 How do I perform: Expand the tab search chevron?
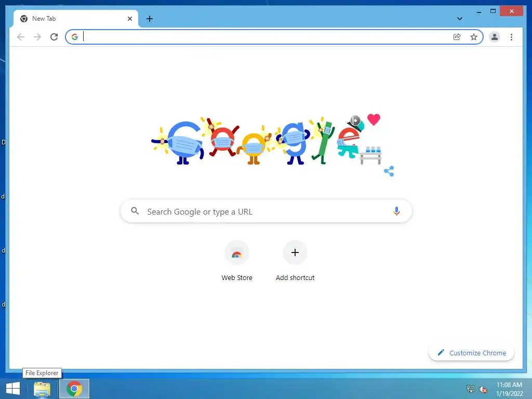coord(459,19)
